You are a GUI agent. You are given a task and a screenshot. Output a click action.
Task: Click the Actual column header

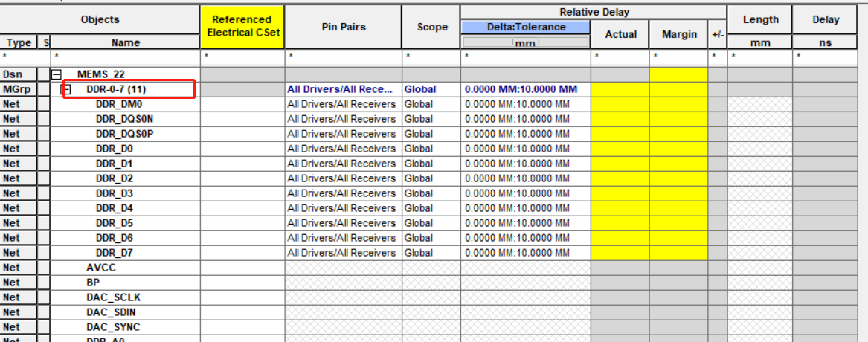coord(620,34)
